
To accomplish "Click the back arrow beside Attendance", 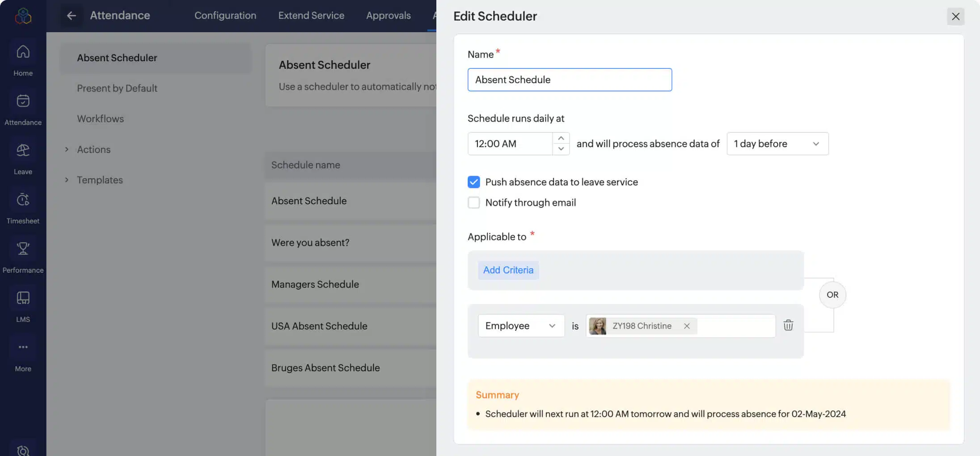I will coord(72,16).
